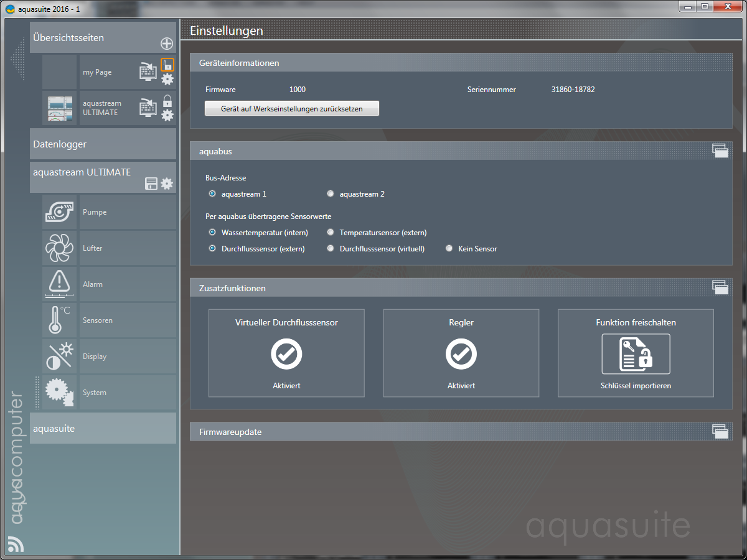Open the Sensoren page
Image resolution: width=747 pixels, height=560 pixels.
tap(128, 320)
